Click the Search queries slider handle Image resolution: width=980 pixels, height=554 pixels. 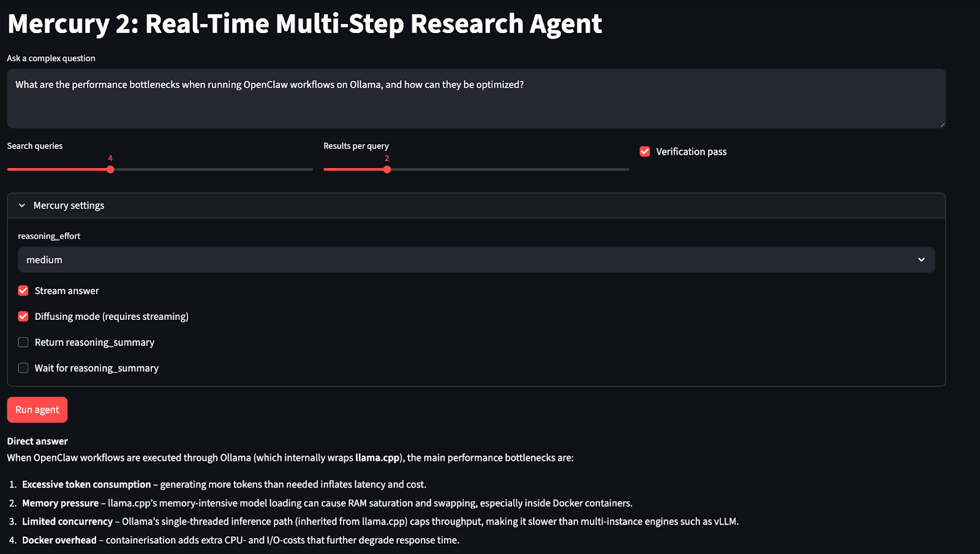[x=110, y=170]
